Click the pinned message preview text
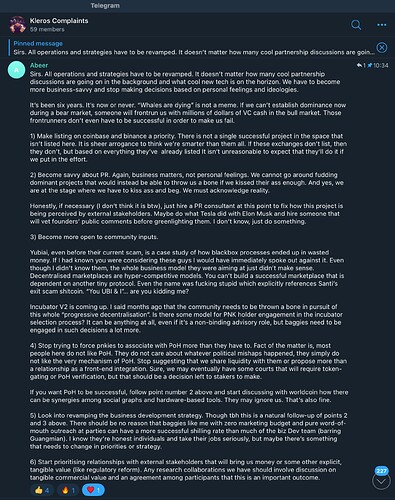The width and height of the screenshot is (395, 500). 194,52
